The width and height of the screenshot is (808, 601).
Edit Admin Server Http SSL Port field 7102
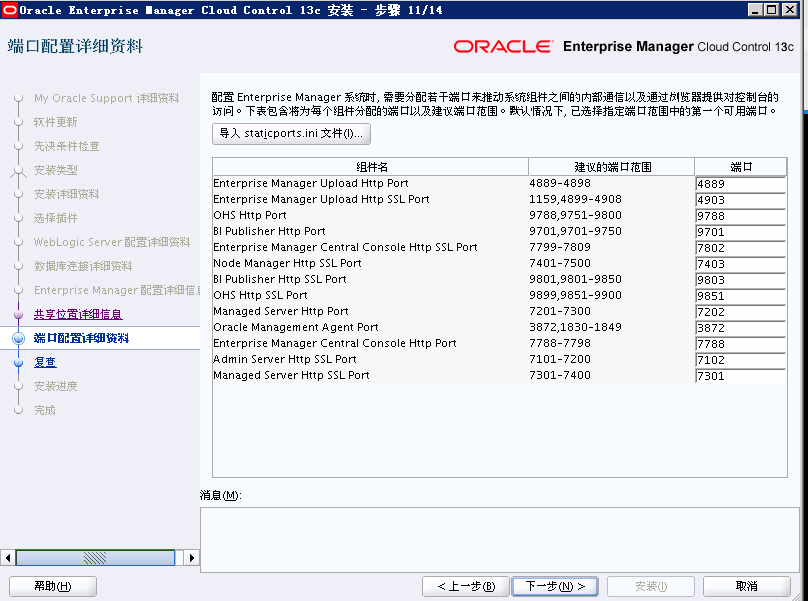(x=740, y=360)
